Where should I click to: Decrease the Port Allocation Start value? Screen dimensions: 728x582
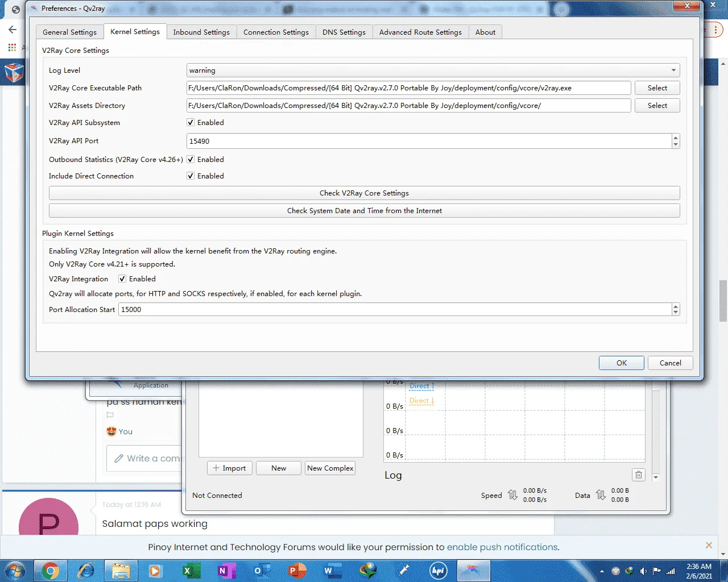[676, 313]
